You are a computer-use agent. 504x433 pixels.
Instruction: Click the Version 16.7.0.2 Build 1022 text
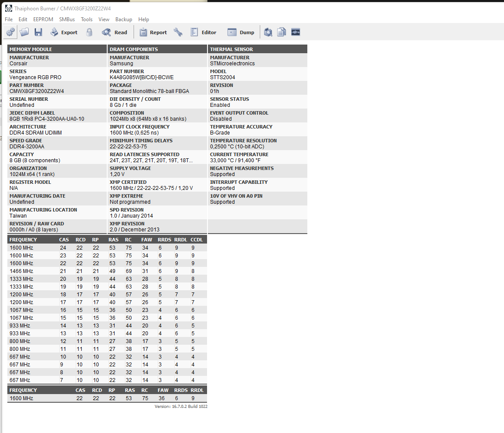tap(181, 406)
